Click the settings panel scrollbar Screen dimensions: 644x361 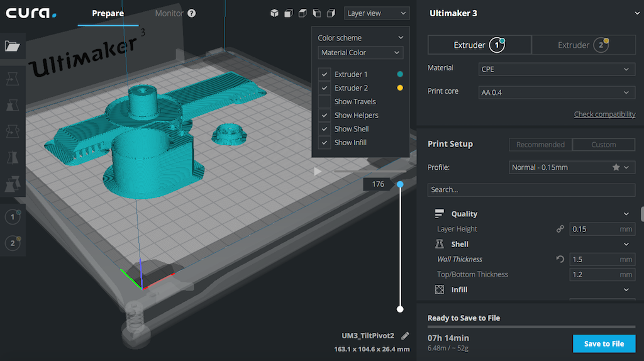coord(642,214)
